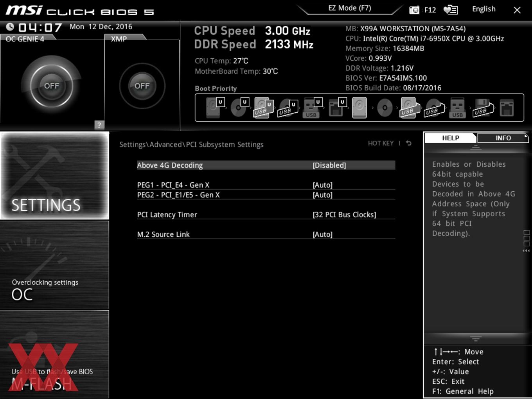Select the UEFI USB key boot device

312,108
